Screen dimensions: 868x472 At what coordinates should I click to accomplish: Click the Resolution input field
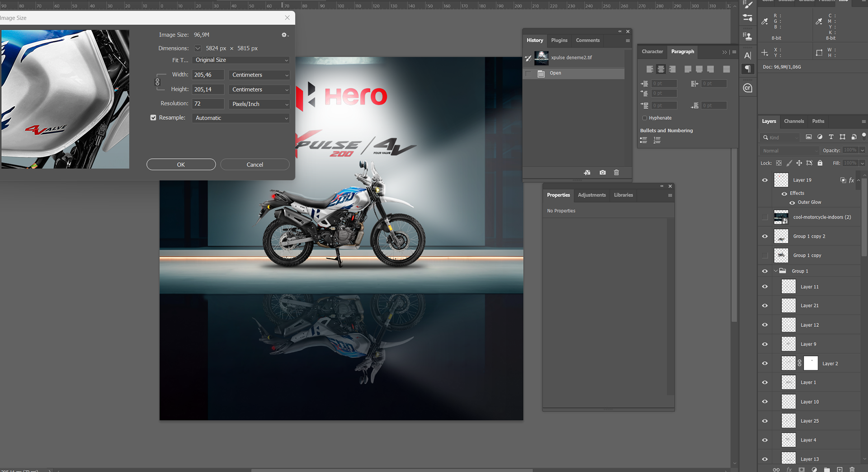208,104
